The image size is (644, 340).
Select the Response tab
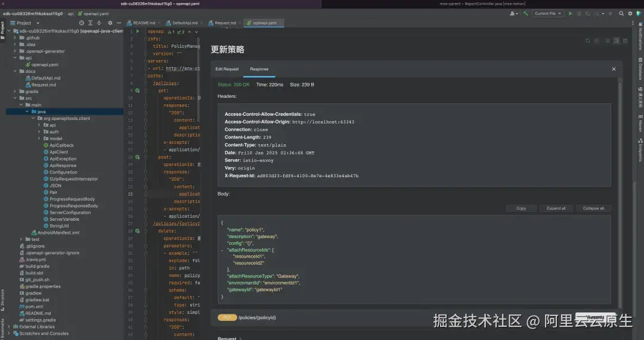259,69
